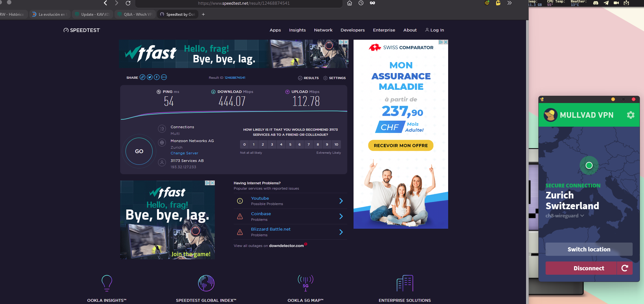Copy result link with share link icon
Screen dimensions: 644x304
click(x=143, y=77)
